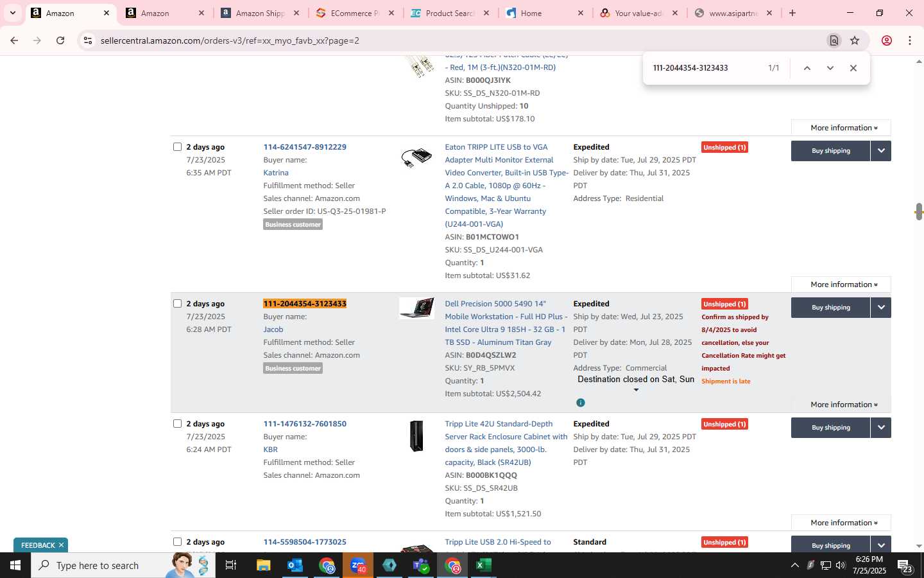Image resolution: width=924 pixels, height=578 pixels.
Task: Click the info icon under Destination closed
Action: click(581, 403)
